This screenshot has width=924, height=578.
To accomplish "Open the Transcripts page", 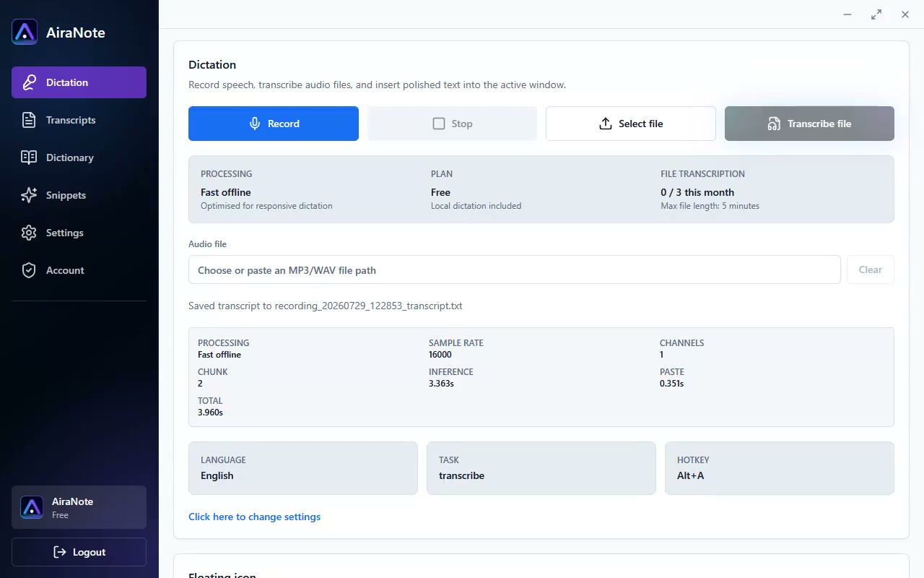I will 79,120.
